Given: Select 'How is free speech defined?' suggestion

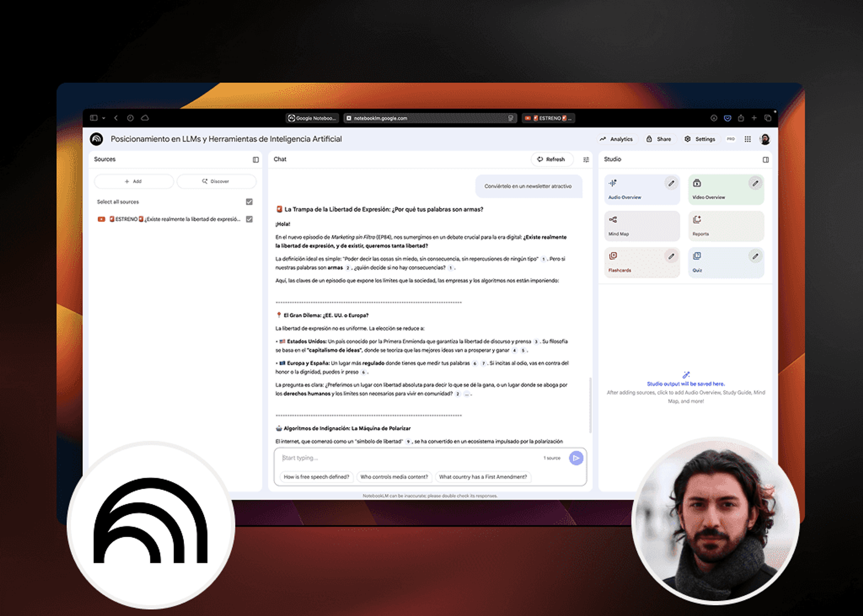Looking at the screenshot, I should (x=316, y=477).
